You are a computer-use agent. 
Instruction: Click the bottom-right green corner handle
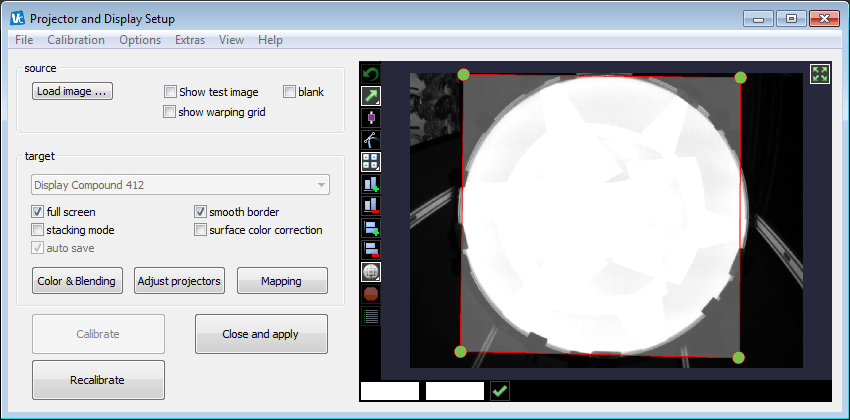coord(738,358)
